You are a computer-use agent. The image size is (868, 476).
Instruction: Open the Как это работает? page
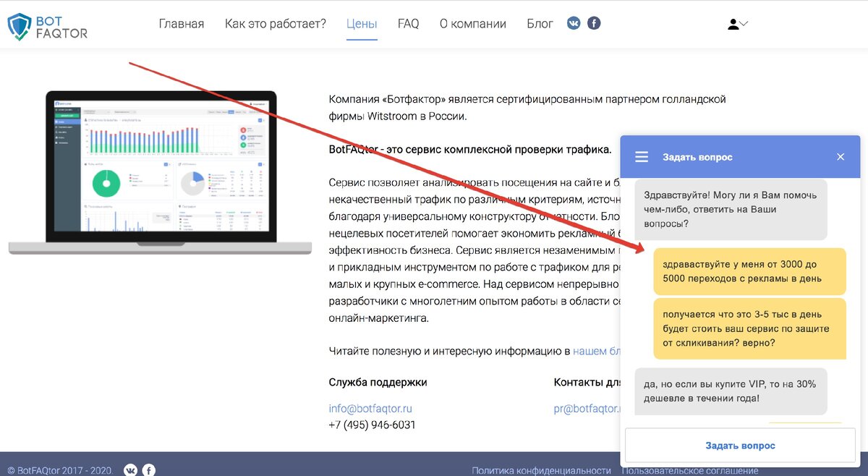point(276,24)
